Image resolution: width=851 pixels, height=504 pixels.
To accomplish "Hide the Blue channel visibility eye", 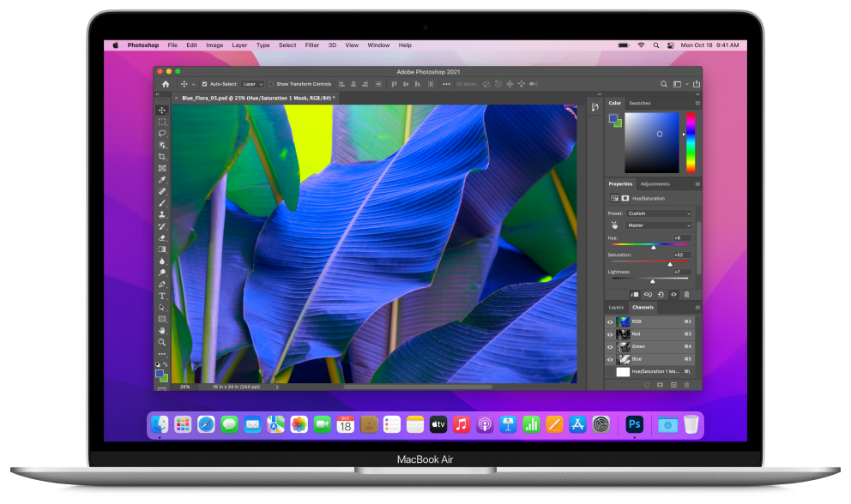I will pos(609,359).
